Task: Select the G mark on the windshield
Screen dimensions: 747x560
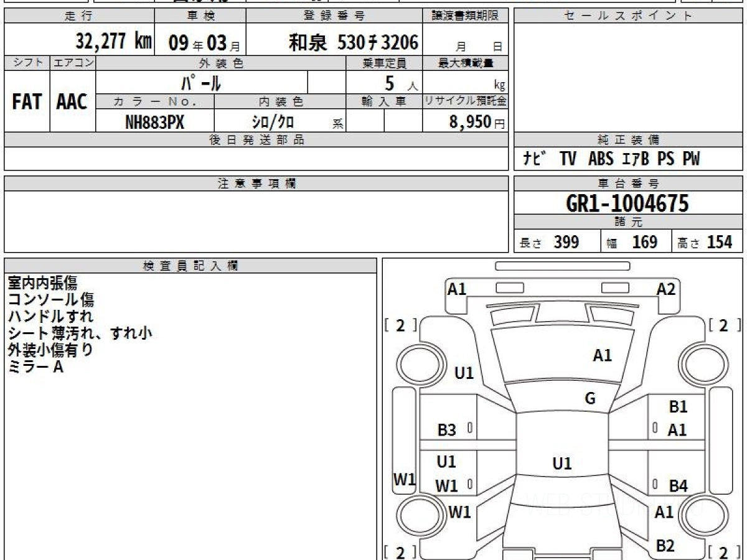Action: pos(590,399)
